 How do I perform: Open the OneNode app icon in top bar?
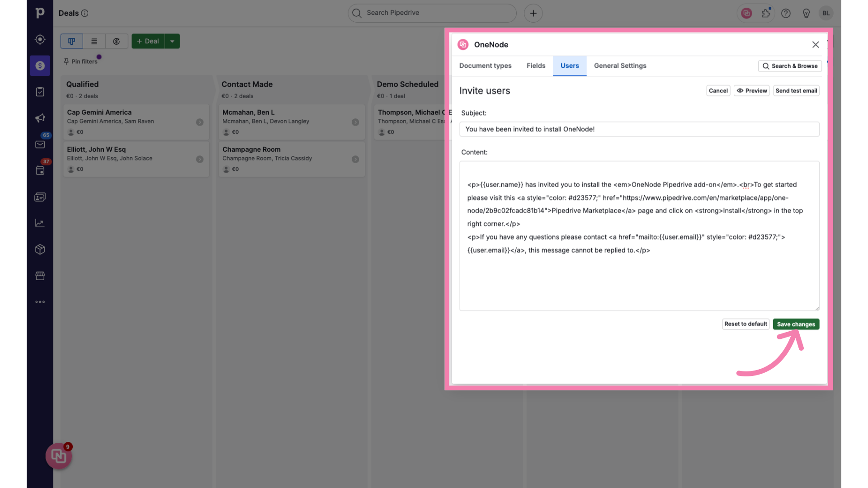(746, 13)
